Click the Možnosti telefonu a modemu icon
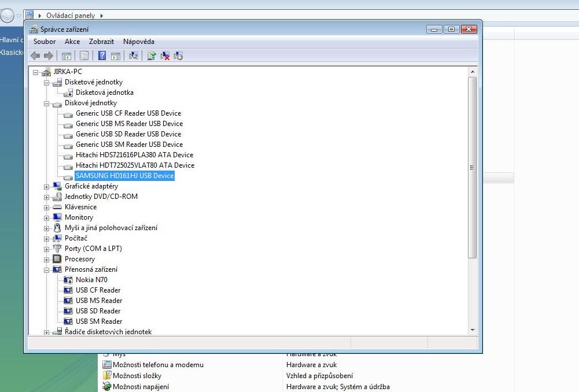The image size is (579, 392). click(x=106, y=364)
